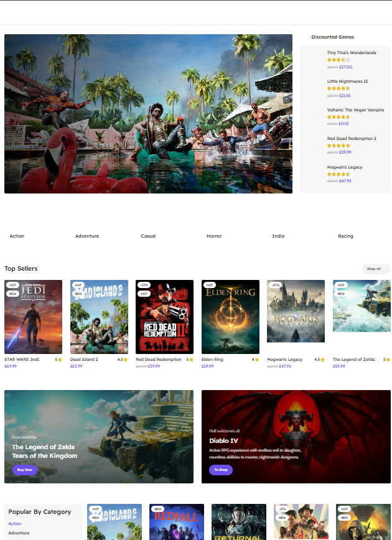This screenshot has width=392, height=540.
Task: Click the HOT badge on Elden Ring cover
Action: click(209, 285)
